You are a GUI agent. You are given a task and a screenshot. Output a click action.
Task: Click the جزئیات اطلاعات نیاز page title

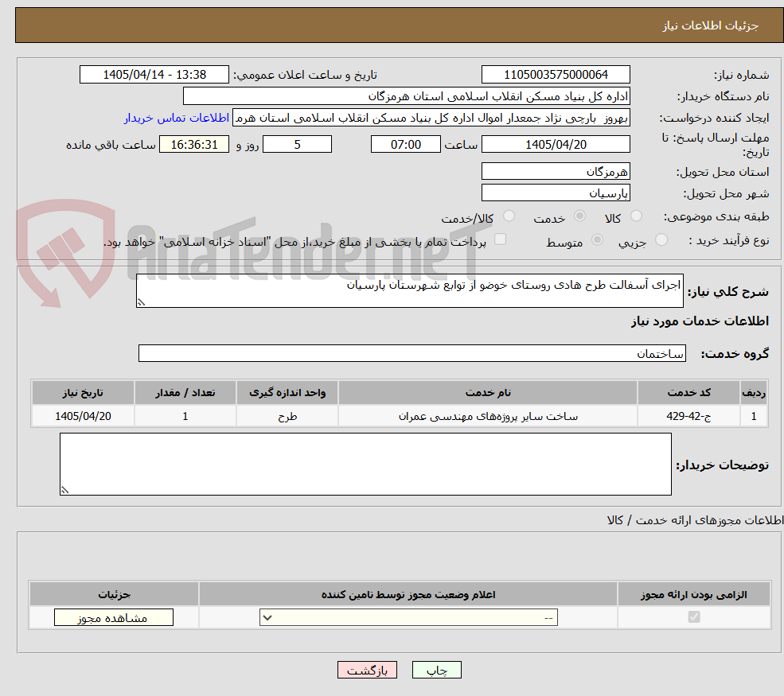point(711,25)
